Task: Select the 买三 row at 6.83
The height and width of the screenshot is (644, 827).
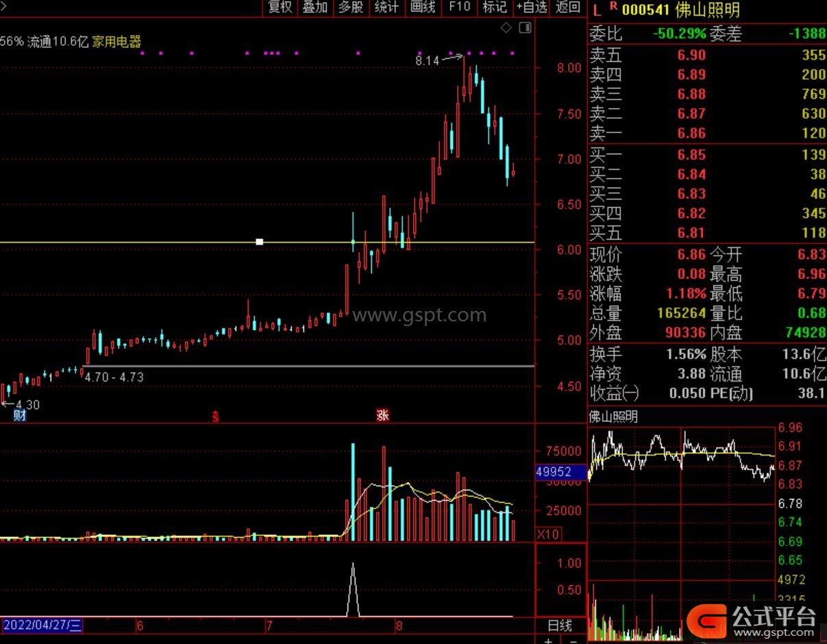Action: [x=707, y=194]
